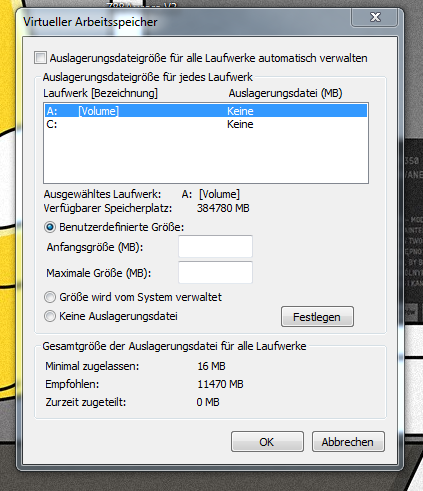The image size is (423, 491).
Task: Click the Festlegen button
Action: tap(317, 317)
